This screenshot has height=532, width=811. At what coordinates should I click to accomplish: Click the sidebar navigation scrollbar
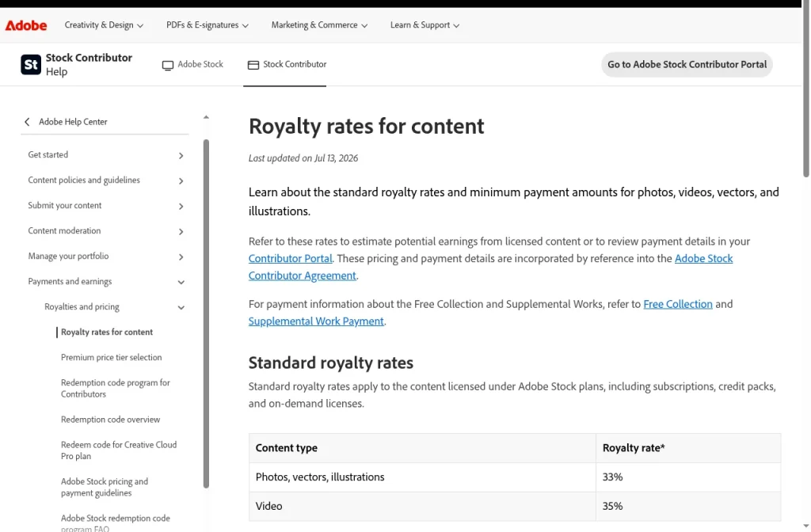tap(206, 313)
